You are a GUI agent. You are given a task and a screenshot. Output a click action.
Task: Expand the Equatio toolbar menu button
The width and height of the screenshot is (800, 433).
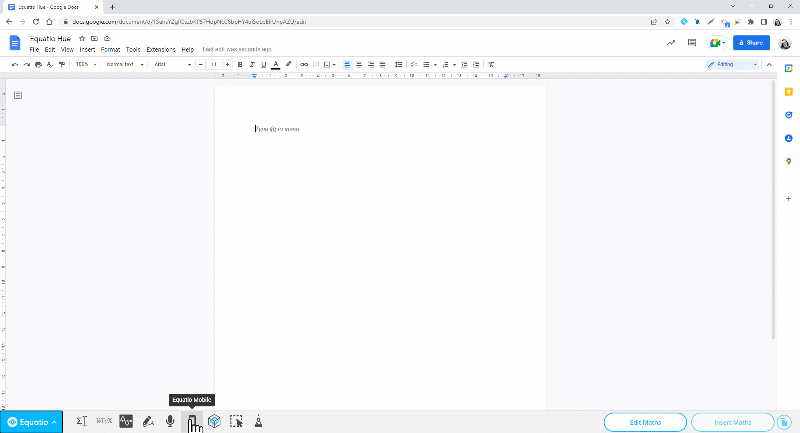click(32, 422)
